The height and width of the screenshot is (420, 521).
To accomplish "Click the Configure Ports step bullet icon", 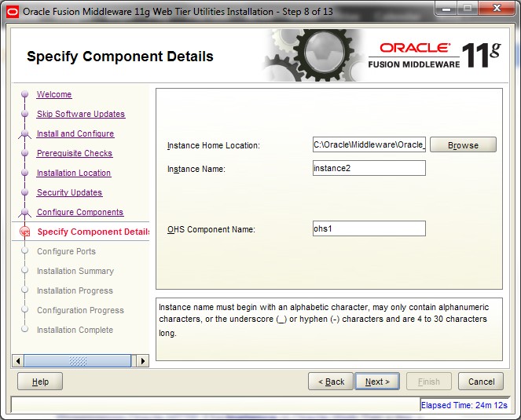I will 24,250.
